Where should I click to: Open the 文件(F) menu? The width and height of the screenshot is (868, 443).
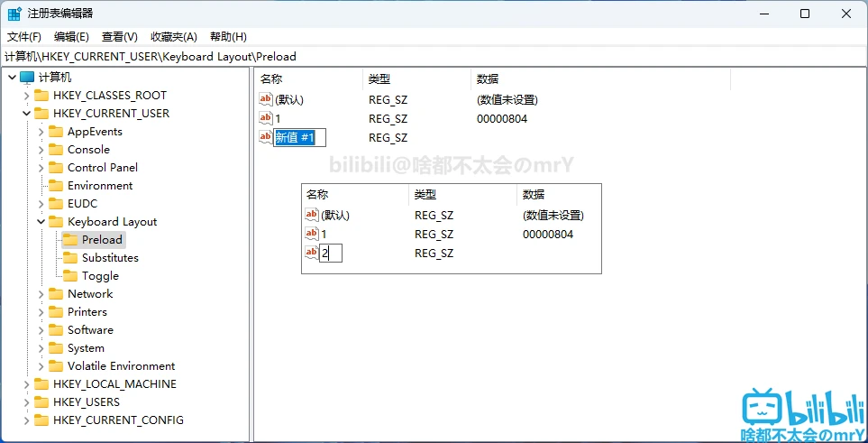click(x=24, y=37)
